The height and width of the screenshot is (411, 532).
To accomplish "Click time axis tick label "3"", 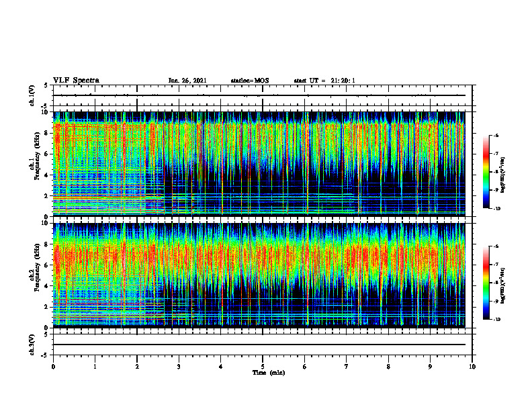I will pyautogui.click(x=179, y=367).
